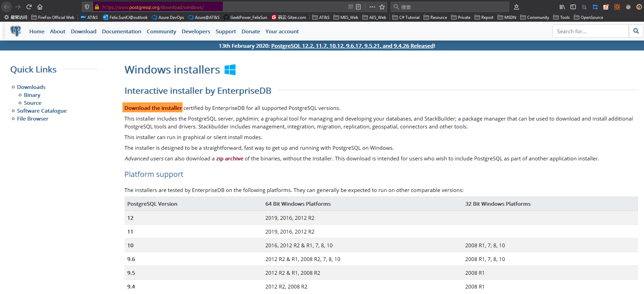Image resolution: width=644 pixels, height=294 pixels.
Task: Click the zip archive link
Action: click(x=230, y=158)
